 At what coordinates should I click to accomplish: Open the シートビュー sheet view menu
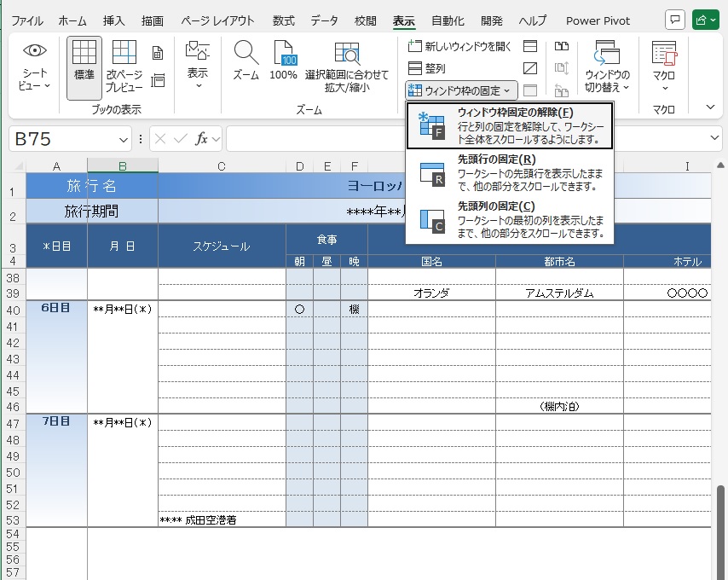(x=34, y=68)
